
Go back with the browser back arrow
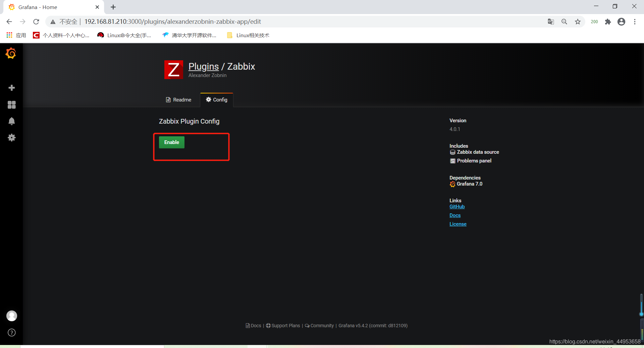[x=9, y=22]
